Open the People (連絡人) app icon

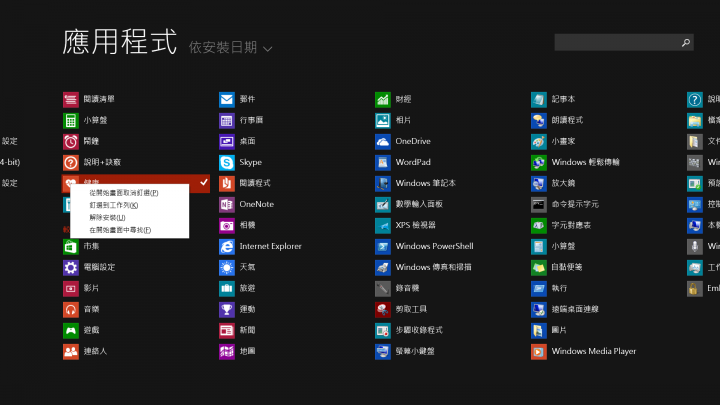click(71, 351)
